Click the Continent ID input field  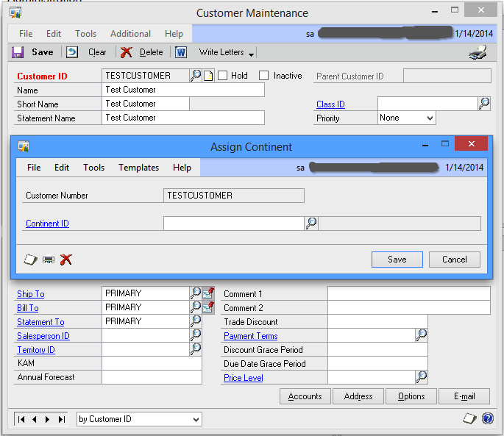tap(233, 224)
